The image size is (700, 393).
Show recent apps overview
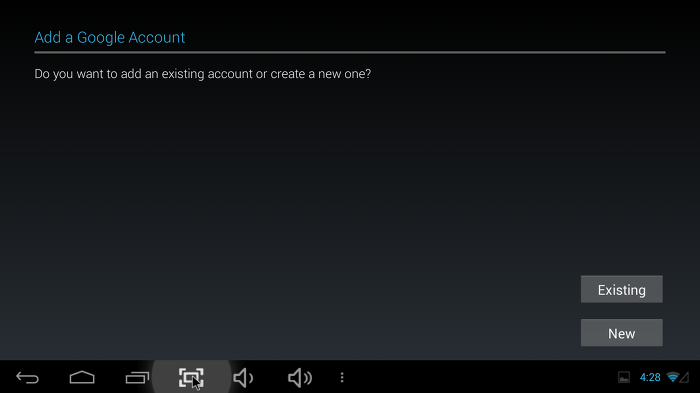pyautogui.click(x=137, y=378)
